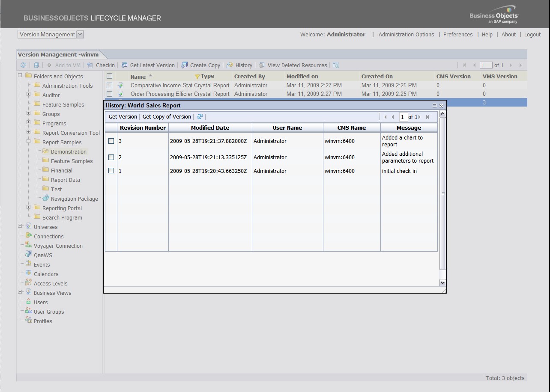Screen dimensions: 550x392
Task: Click the Crystal Report icon for Comparative Income Stat
Action: 121,85
